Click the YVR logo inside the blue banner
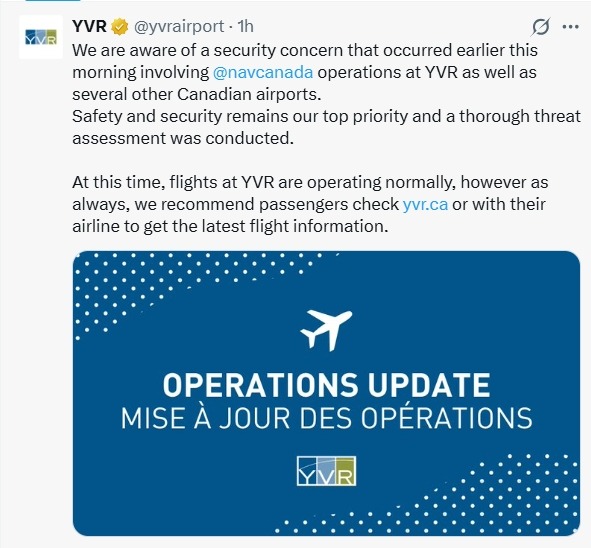Screen dimensions: 591x548 (x=326, y=471)
